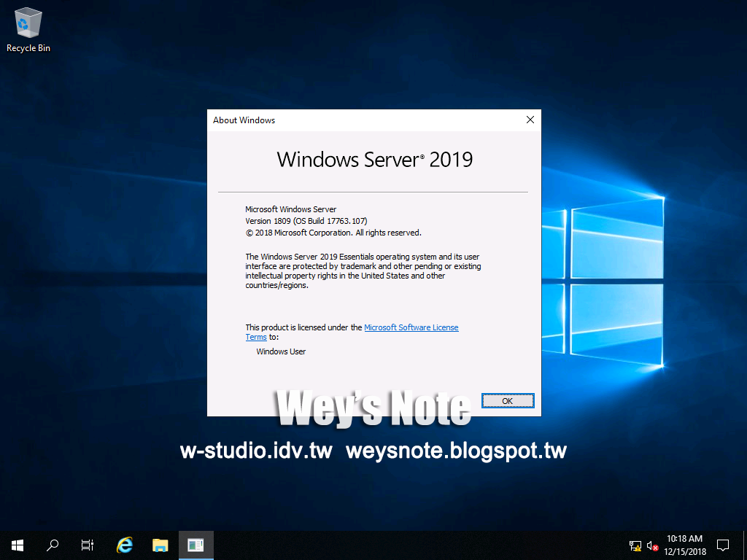
Task: Open the Windows Start menu
Action: [x=18, y=545]
